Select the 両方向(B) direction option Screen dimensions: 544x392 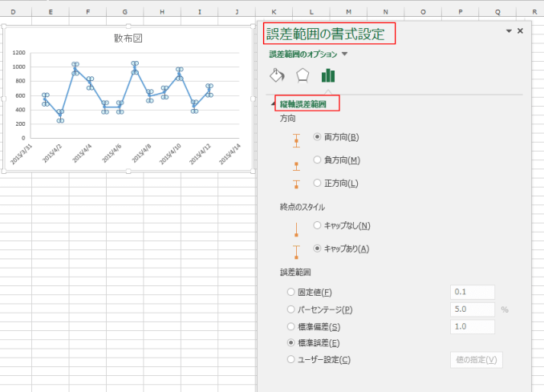coord(318,137)
